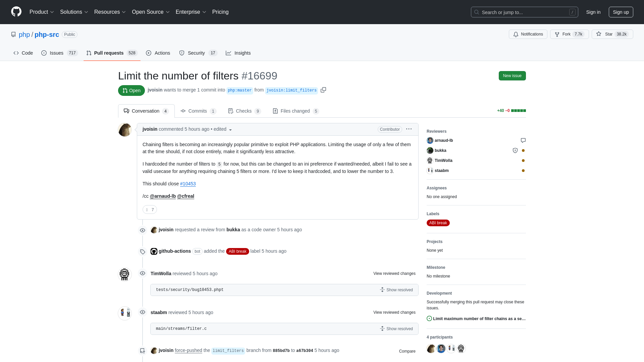Click the Notifications button
644x362 pixels.
[528, 34]
